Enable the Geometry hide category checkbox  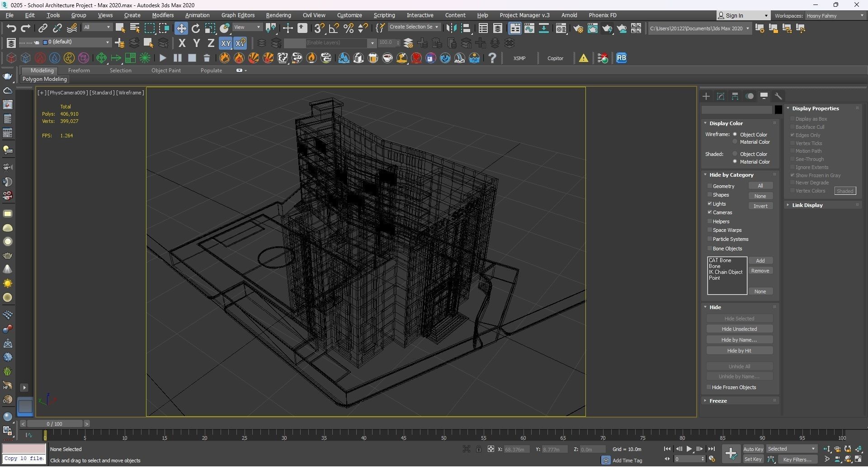[710, 186]
